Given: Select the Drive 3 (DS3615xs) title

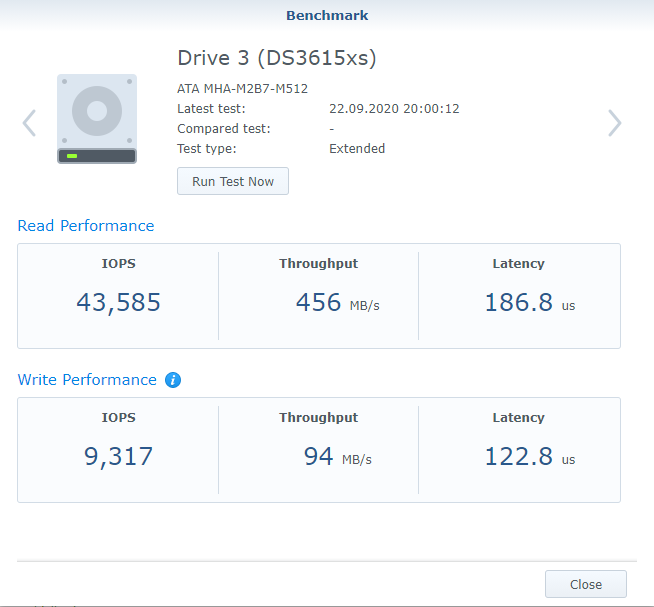Looking at the screenshot, I should tap(276, 58).
